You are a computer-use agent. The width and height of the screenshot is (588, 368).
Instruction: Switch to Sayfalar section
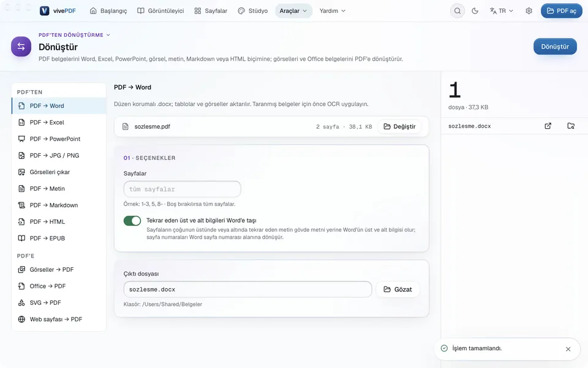211,11
